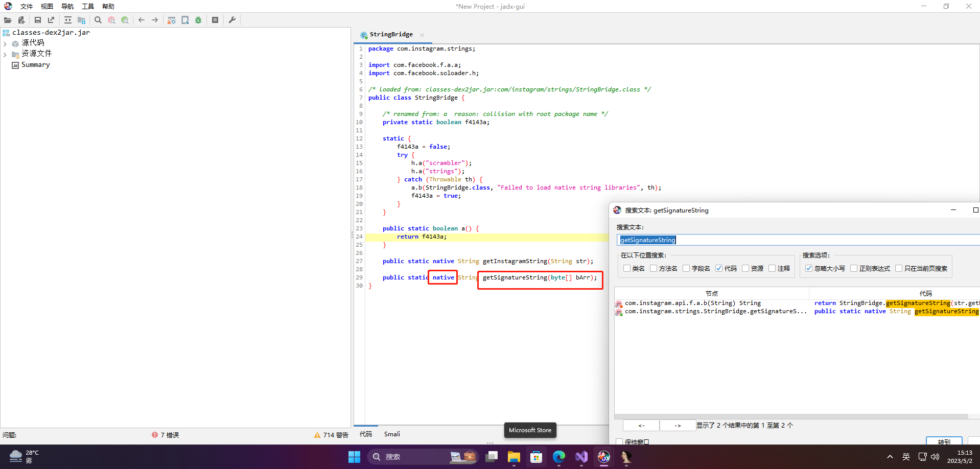Close the StringBridge tab
Screen dimensions: 980x469
tap(422, 35)
